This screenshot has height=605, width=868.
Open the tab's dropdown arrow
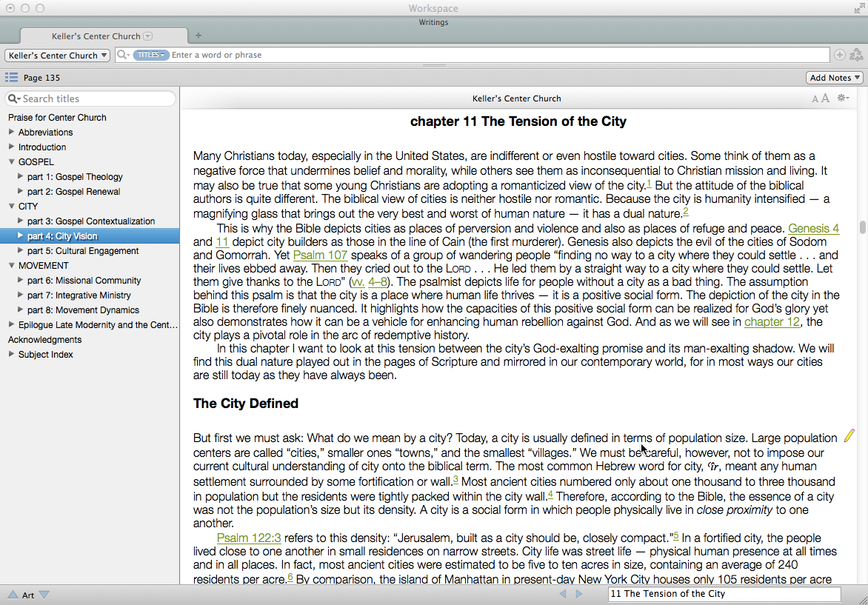[148, 36]
